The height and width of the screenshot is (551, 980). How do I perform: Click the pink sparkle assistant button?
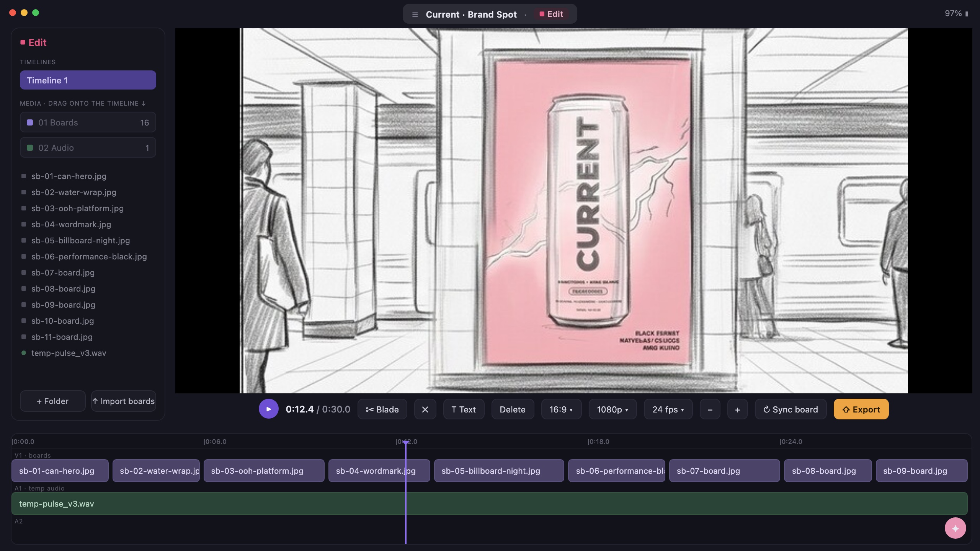point(955,528)
